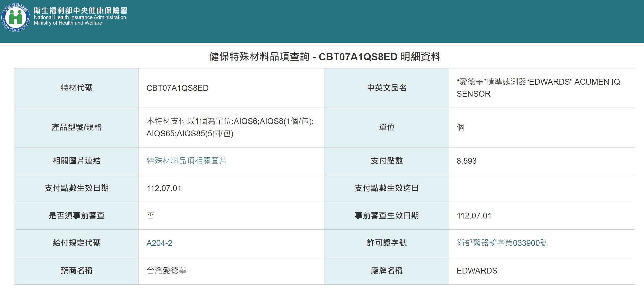Click the 否 prior review value
The image size is (644, 290).
pyautogui.click(x=151, y=216)
